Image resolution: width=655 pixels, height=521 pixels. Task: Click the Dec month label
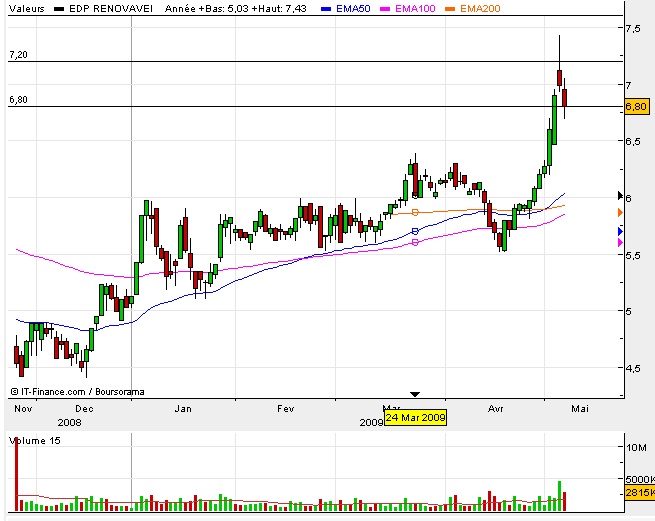(84, 409)
